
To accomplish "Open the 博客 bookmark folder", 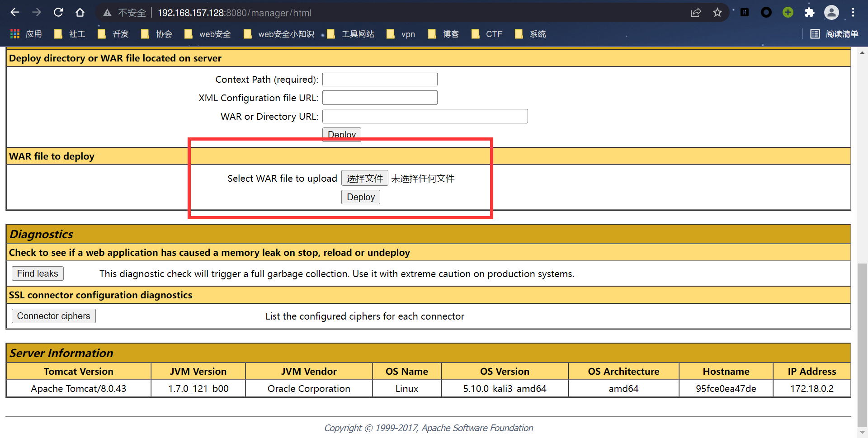I will click(x=443, y=34).
